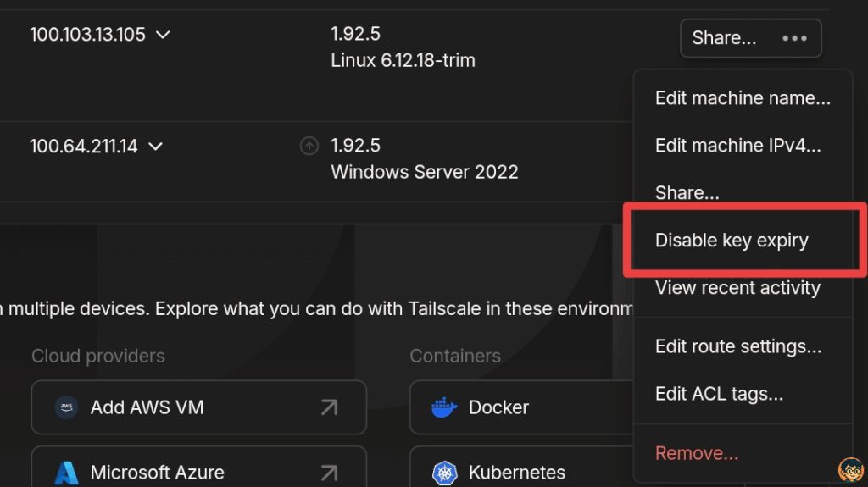Select Edit route settings... option
Screen dimensions: 868x487
(x=737, y=346)
